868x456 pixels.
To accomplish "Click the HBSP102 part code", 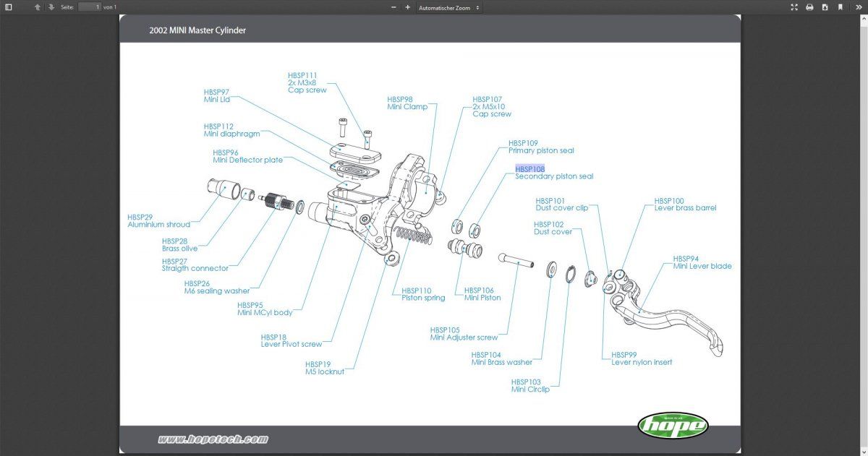I will tap(549, 225).
